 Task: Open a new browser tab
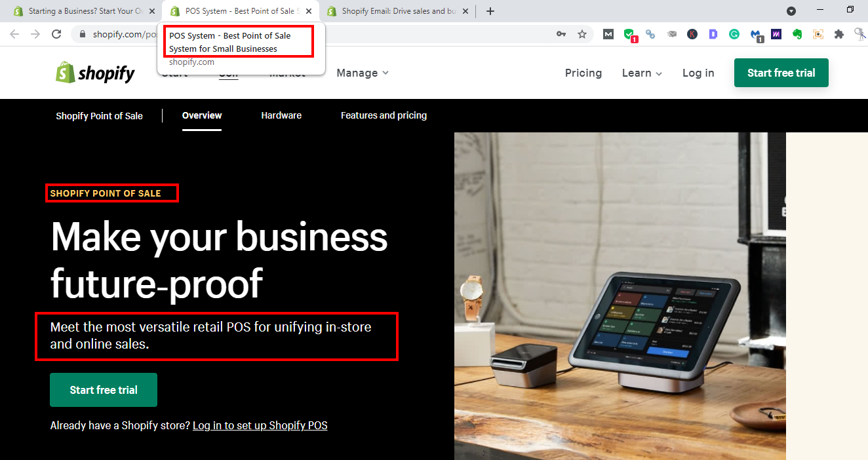coord(490,11)
